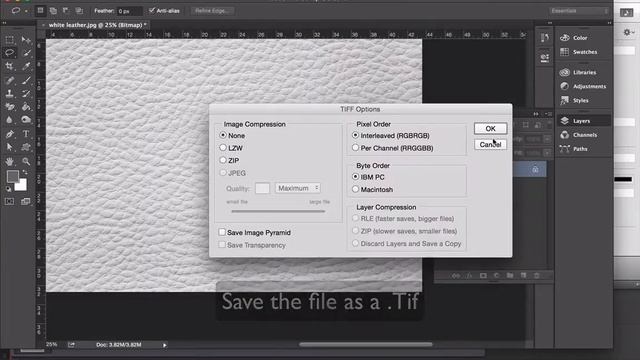
Task: Click Add to selection mode
Action: click(53, 11)
